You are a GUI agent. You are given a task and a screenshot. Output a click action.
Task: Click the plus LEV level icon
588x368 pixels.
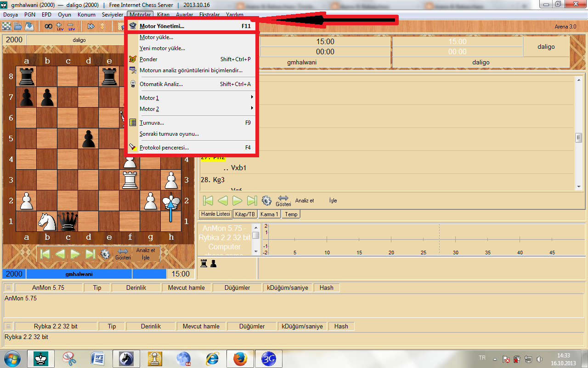[60, 26]
